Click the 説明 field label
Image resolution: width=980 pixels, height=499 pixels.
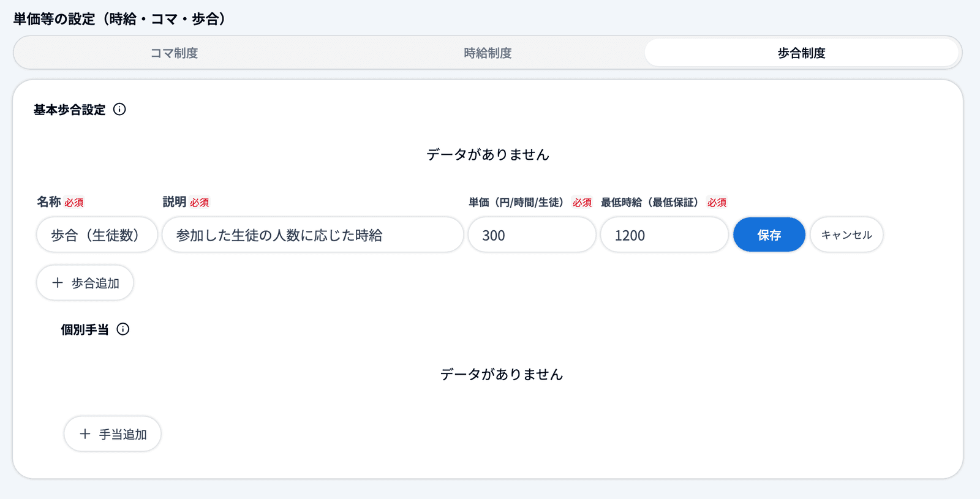point(175,202)
